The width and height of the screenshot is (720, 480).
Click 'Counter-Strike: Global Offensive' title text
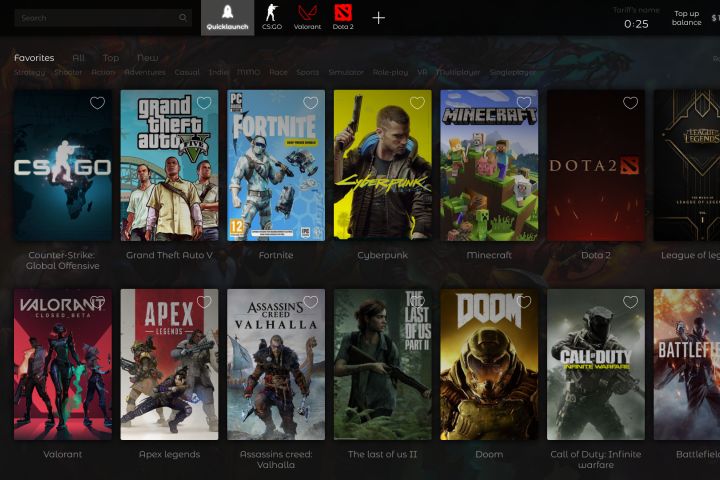coord(62,260)
